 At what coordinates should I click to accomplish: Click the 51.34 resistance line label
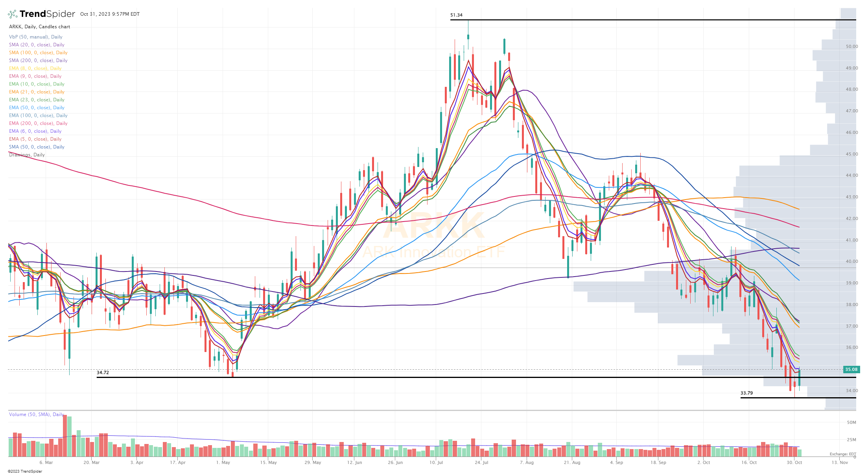tap(456, 15)
